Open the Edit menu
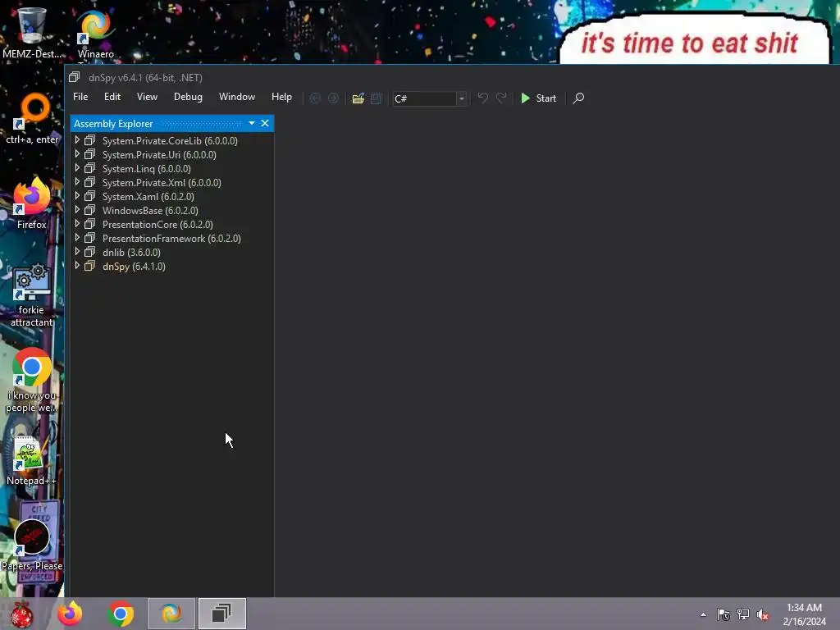Image resolution: width=840 pixels, height=630 pixels. 112,97
